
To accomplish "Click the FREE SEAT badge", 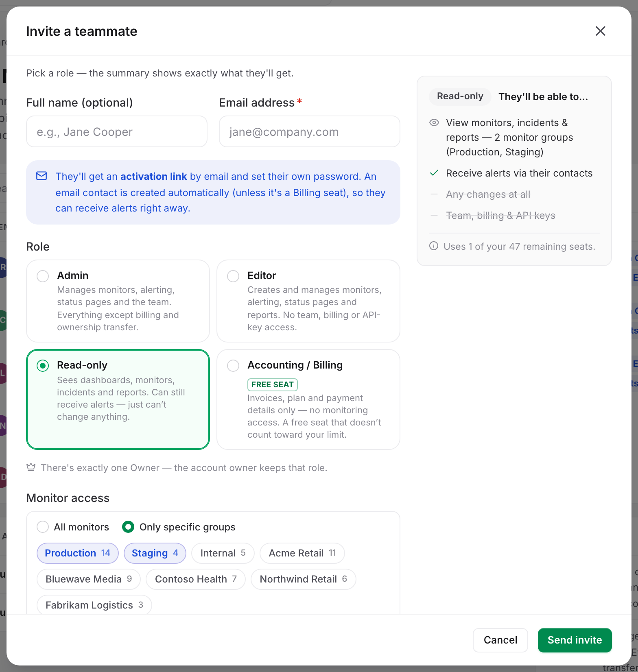I will (273, 384).
